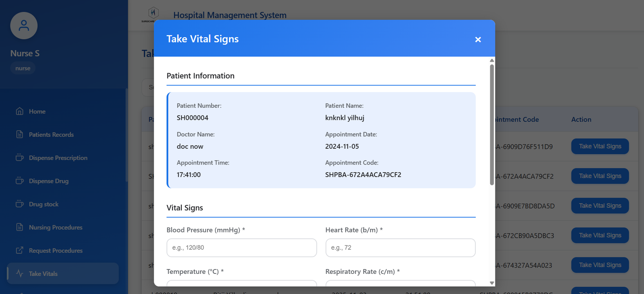Click the Nurse S username
Screen dimensions: 644x294
(x=25, y=53)
